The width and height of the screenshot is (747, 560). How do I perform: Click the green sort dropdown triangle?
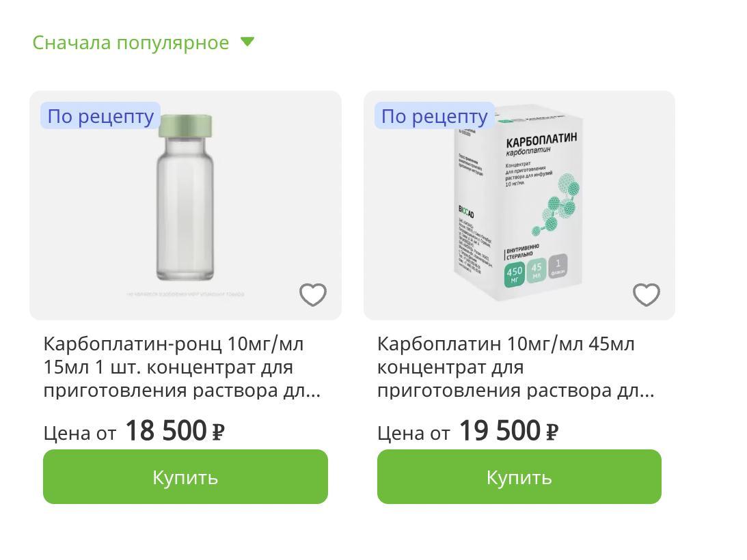coord(247,42)
